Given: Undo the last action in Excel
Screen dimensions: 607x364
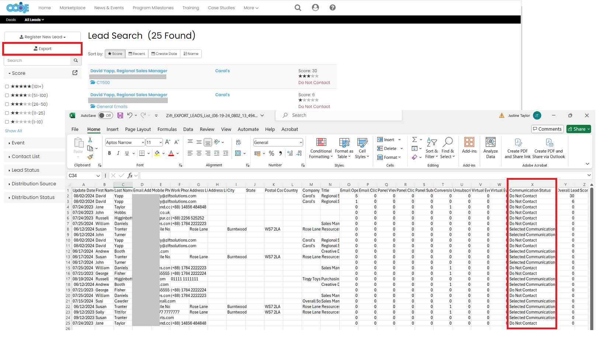Looking at the screenshot, I should point(130,115).
